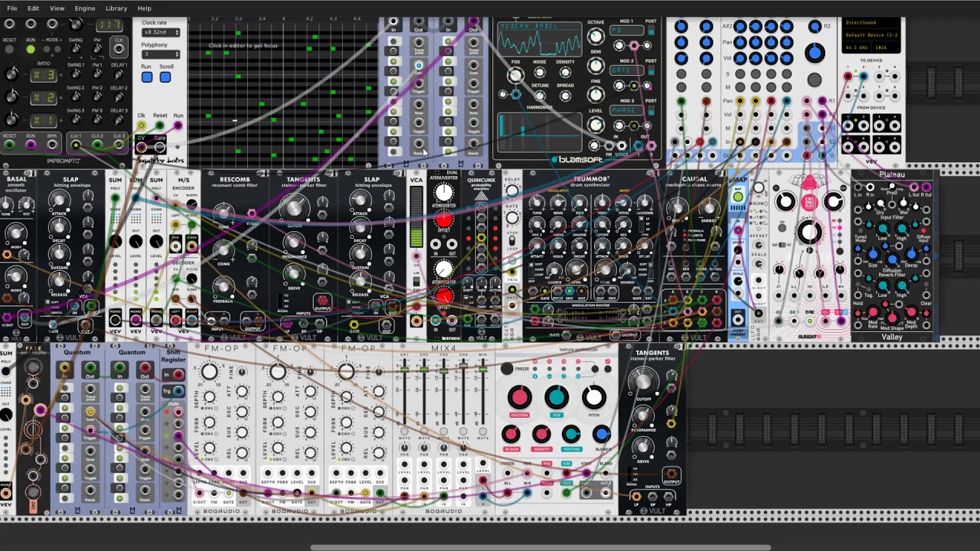Click the LEVEL knob on Blamsoft oscillator
The image size is (980, 551).
point(596,124)
